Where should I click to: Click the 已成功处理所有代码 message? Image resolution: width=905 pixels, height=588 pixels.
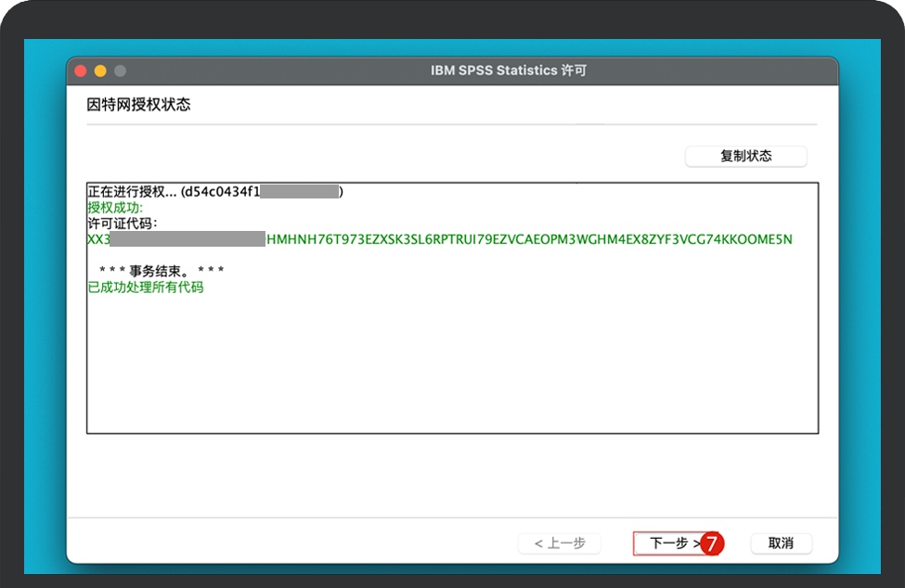[146, 288]
